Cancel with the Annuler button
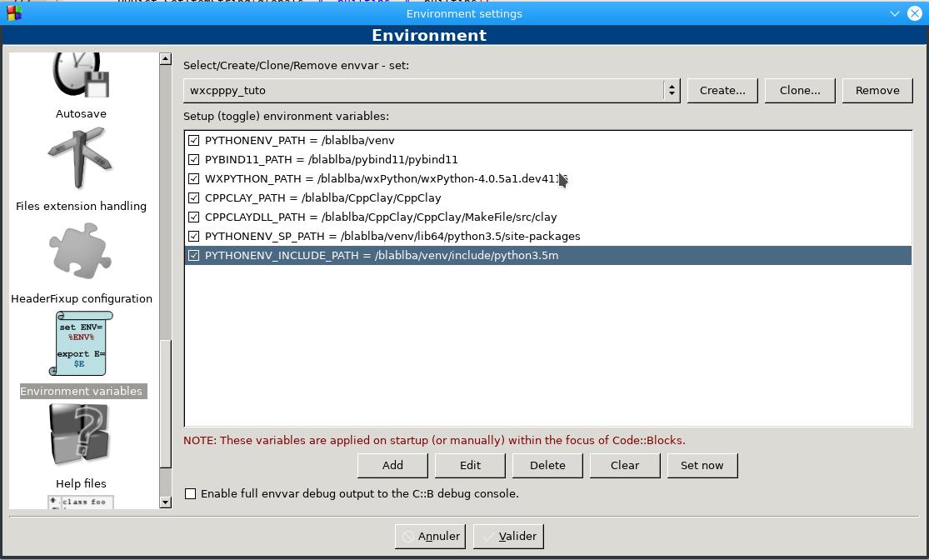Screen dimensions: 929x560 430,537
